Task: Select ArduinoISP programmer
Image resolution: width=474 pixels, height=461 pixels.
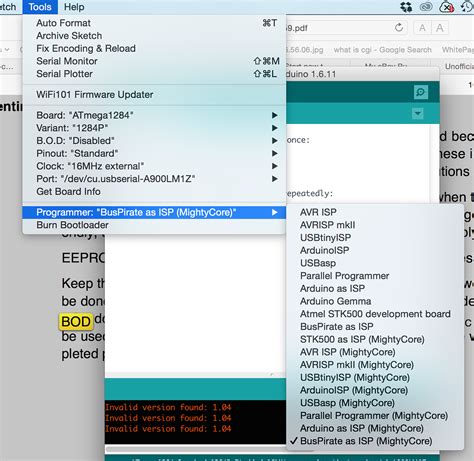Action: 375,250
